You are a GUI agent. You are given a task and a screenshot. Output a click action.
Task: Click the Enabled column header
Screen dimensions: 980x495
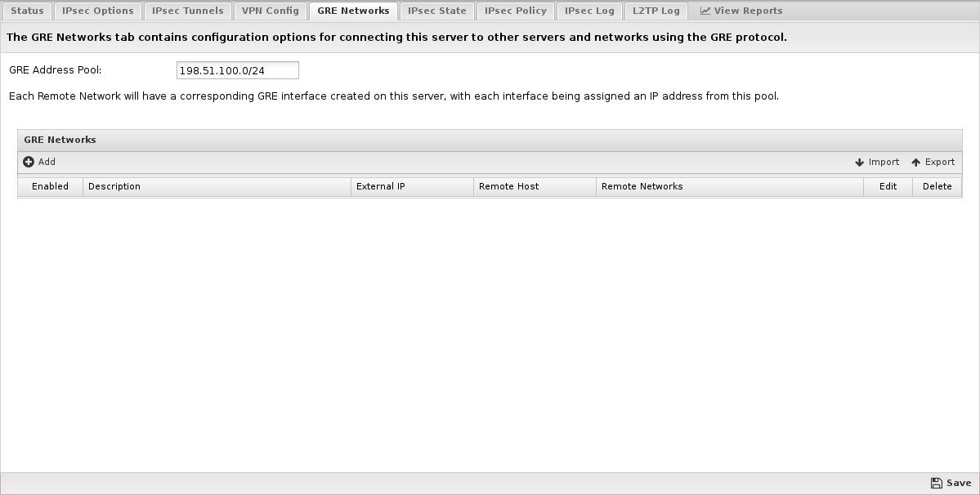(51, 187)
